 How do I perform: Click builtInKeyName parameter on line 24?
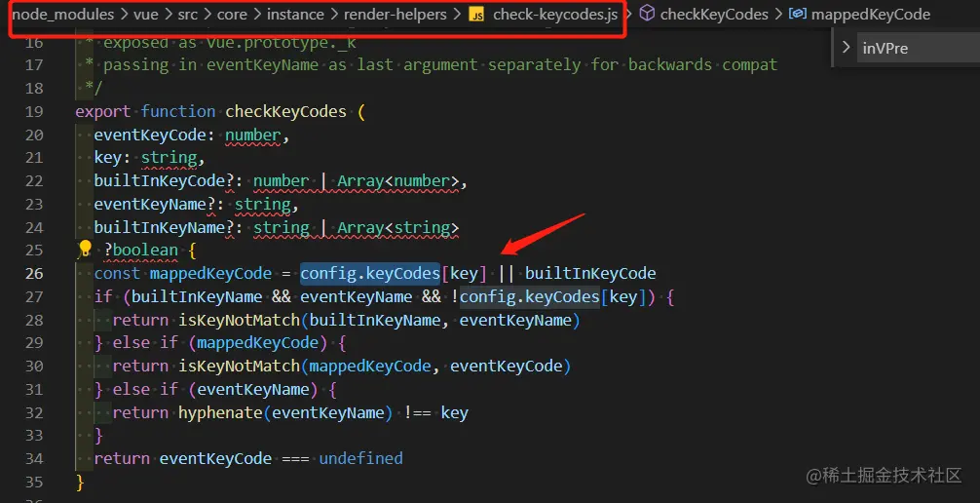point(160,228)
